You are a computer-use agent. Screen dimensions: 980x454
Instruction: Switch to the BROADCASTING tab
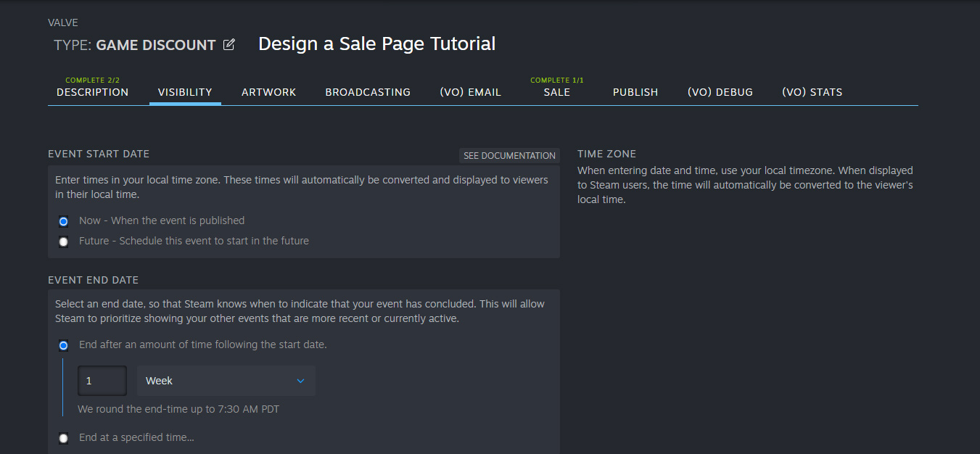(x=367, y=91)
